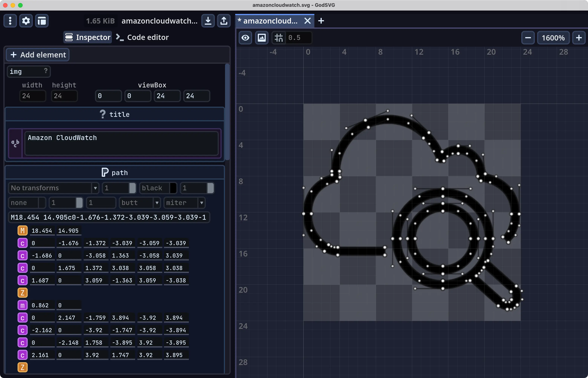Click the 1600% zoom level button

(553, 38)
